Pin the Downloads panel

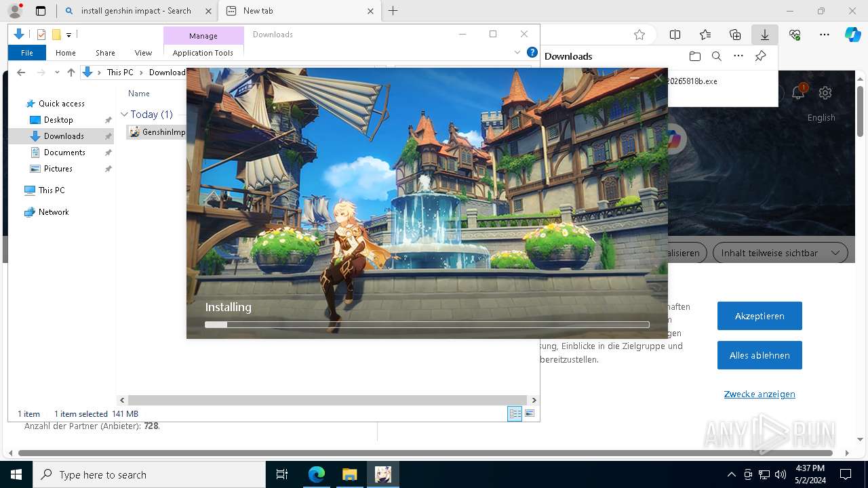point(760,56)
